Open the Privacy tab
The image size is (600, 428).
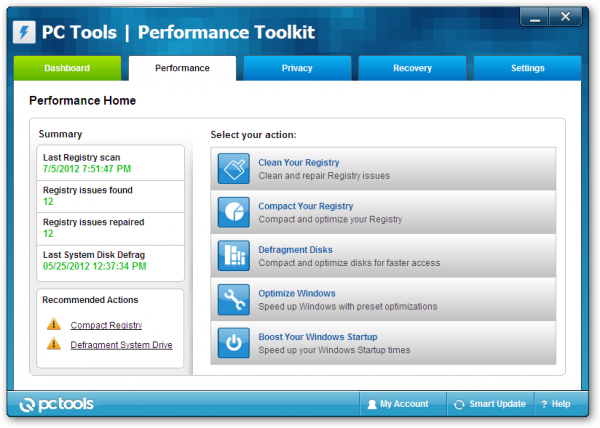click(297, 68)
